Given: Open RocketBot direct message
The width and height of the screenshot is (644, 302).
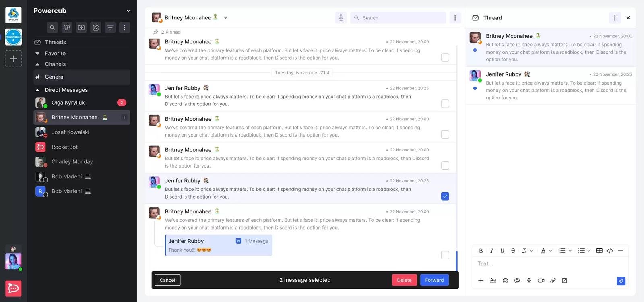Looking at the screenshot, I should [82, 147].
